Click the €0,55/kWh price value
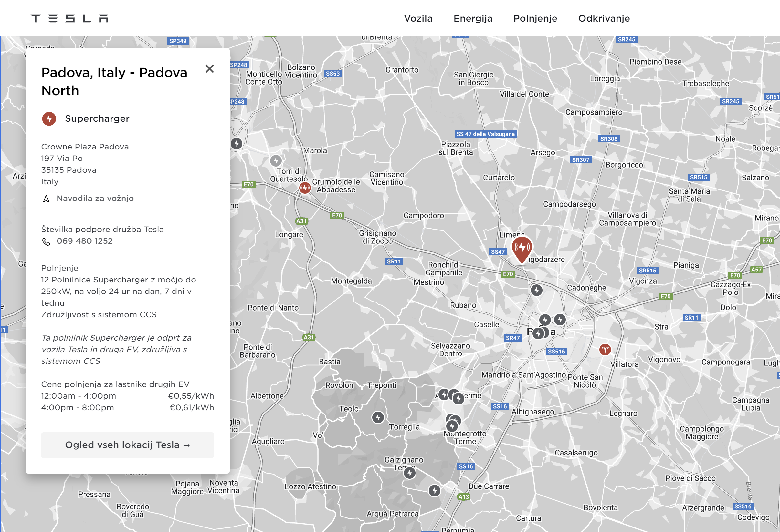The height and width of the screenshot is (532, 780). (191, 396)
